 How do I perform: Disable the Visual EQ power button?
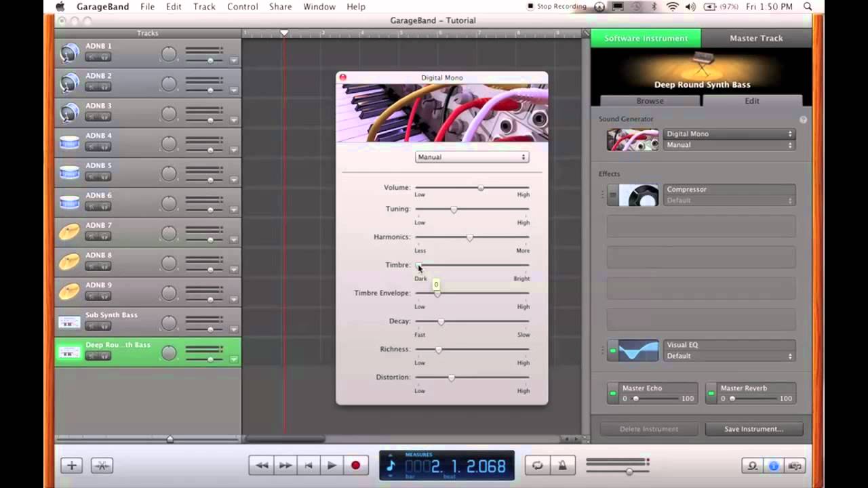pyautogui.click(x=613, y=350)
